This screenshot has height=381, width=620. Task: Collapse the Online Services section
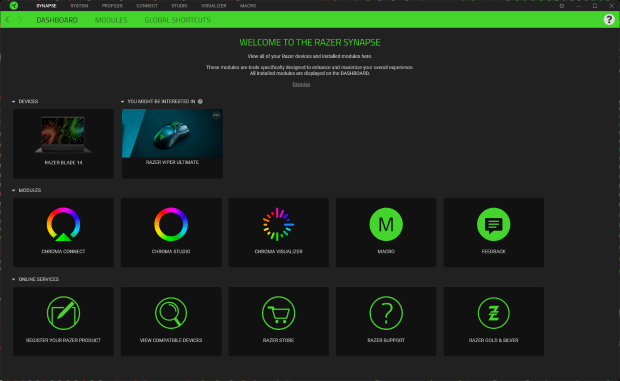pos(13,279)
